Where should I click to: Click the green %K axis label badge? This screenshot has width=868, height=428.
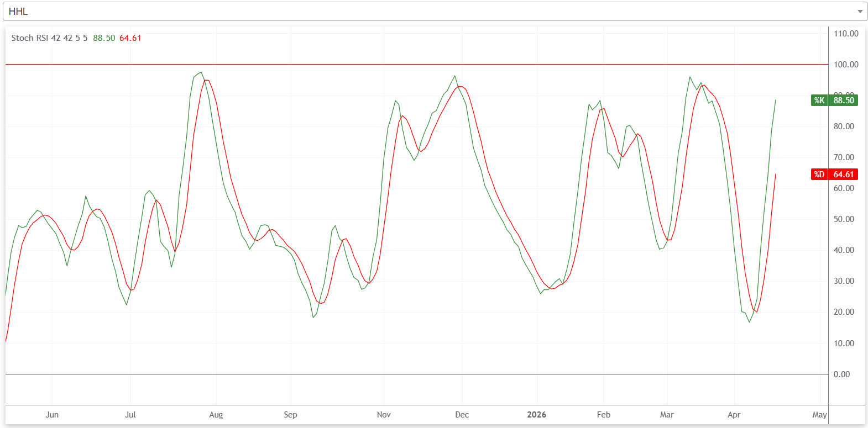pos(819,101)
